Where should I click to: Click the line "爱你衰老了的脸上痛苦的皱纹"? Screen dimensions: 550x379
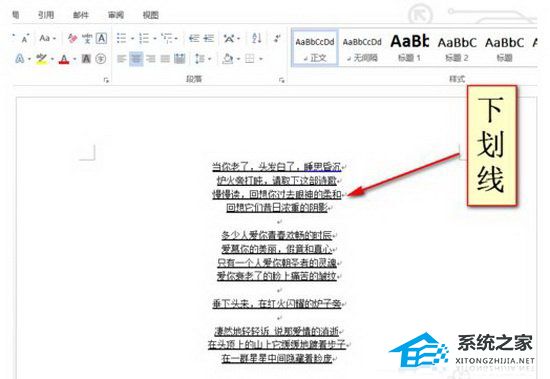click(x=276, y=276)
